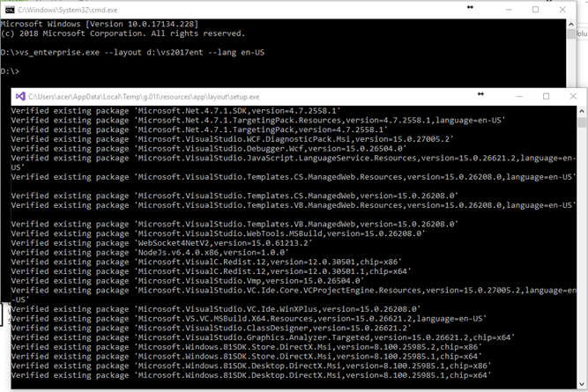Click the setup.exe scrollbar thumb
Screen dimensions: 588x392
582,122
